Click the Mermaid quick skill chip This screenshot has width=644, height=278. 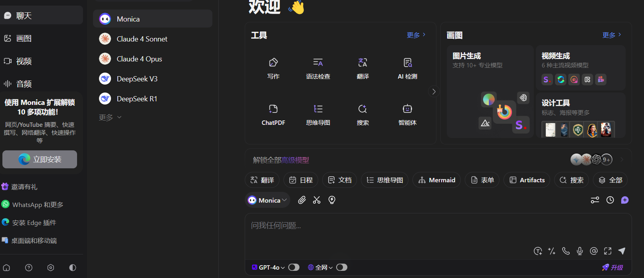pyautogui.click(x=436, y=180)
